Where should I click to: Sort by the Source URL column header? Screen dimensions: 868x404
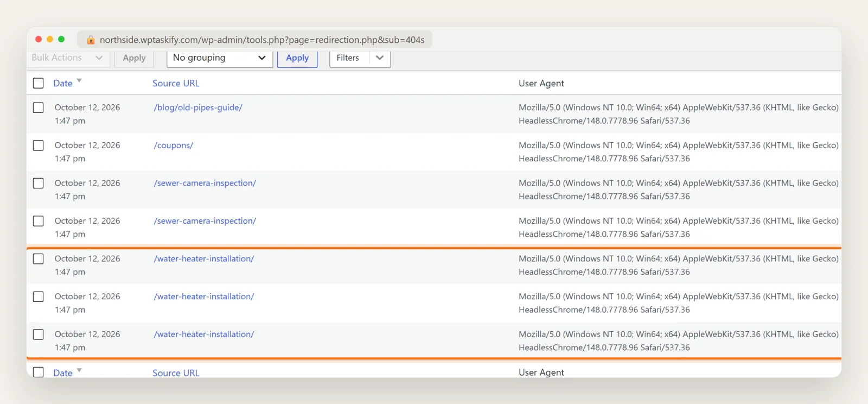pos(176,83)
